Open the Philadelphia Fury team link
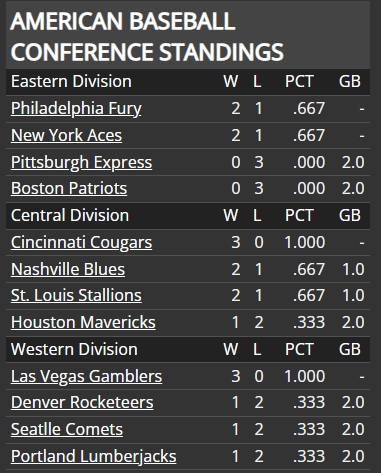Image resolution: width=381 pixels, height=473 pixels. tap(76, 108)
